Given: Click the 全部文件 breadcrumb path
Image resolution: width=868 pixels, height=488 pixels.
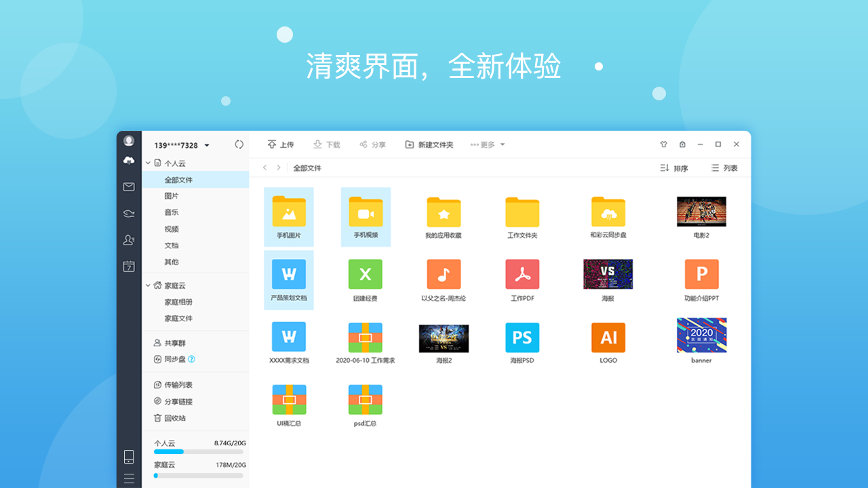Looking at the screenshot, I should pyautogui.click(x=307, y=168).
